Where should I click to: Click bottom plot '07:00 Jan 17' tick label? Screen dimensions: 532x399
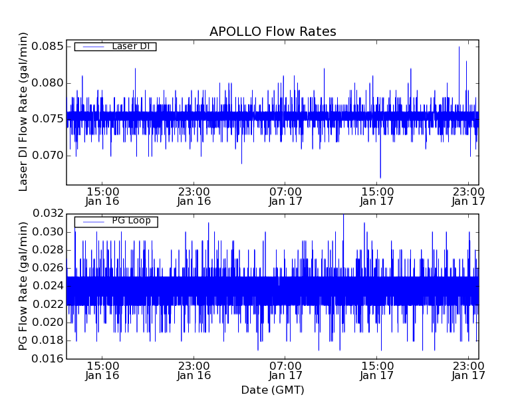[285, 371]
